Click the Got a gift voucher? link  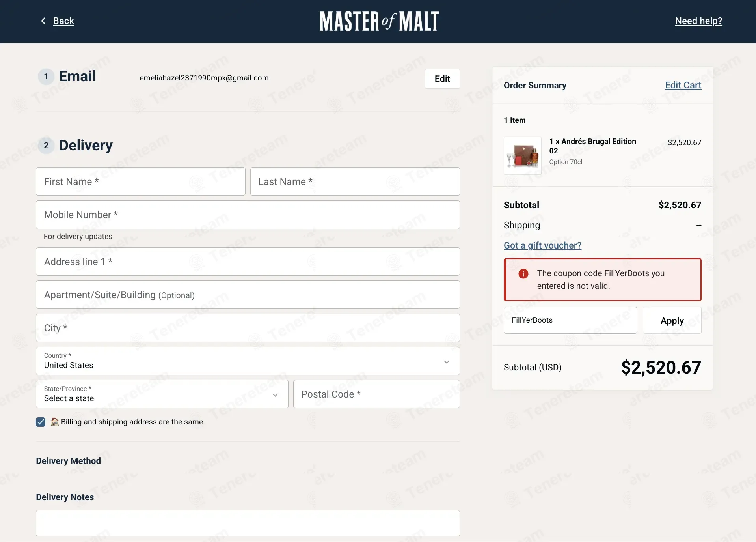tap(542, 245)
